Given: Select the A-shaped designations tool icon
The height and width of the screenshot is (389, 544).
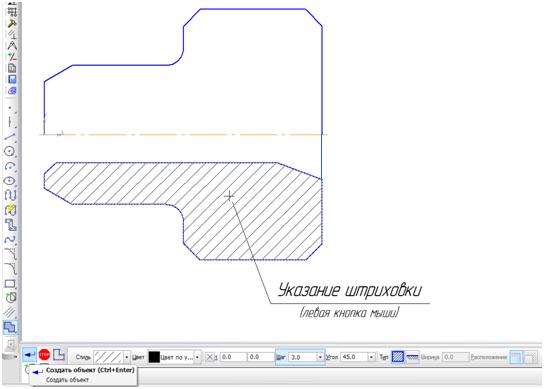Looking at the screenshot, I should (x=12, y=46).
